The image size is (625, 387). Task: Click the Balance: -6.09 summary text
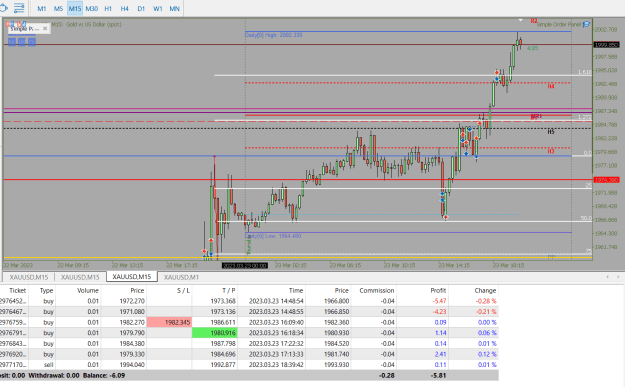point(104,375)
